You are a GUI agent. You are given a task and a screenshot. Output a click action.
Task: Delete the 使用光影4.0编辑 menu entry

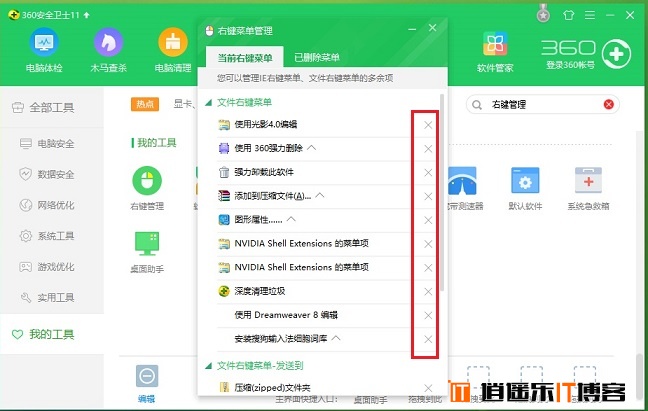(x=428, y=125)
